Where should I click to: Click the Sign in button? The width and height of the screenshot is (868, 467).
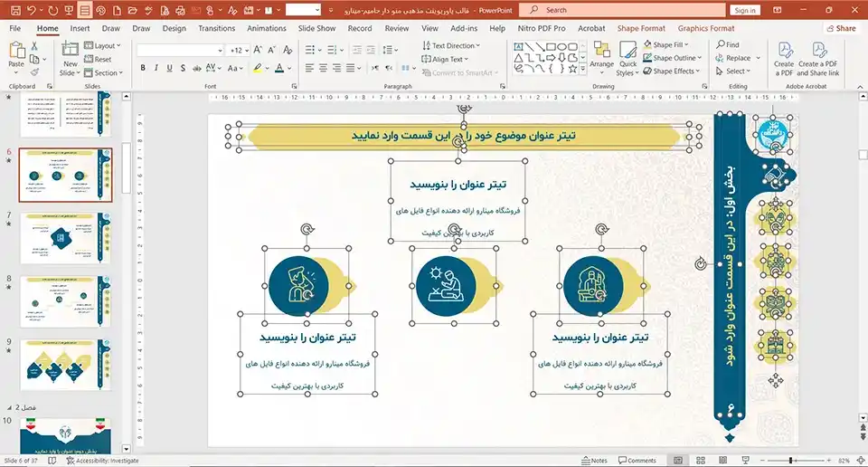pos(744,11)
